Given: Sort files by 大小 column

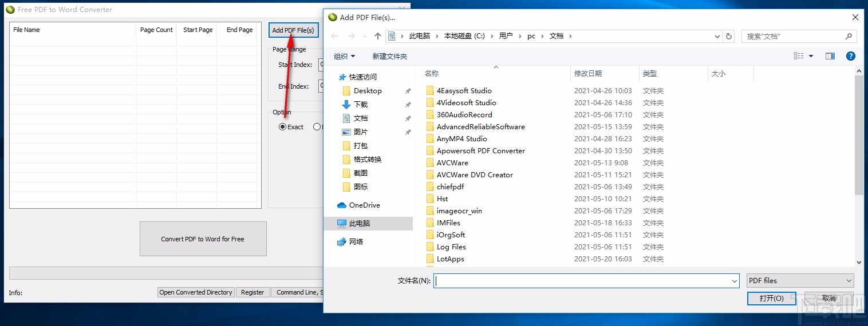Looking at the screenshot, I should (x=719, y=73).
